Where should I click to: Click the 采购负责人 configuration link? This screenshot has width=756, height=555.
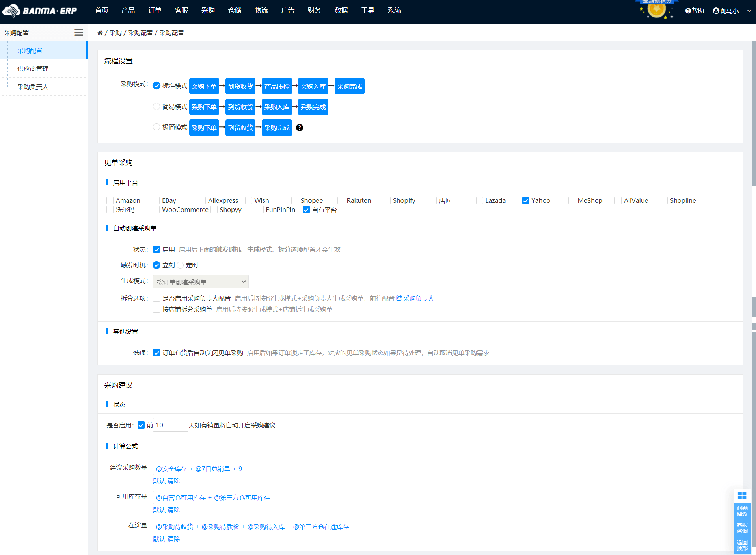point(418,298)
